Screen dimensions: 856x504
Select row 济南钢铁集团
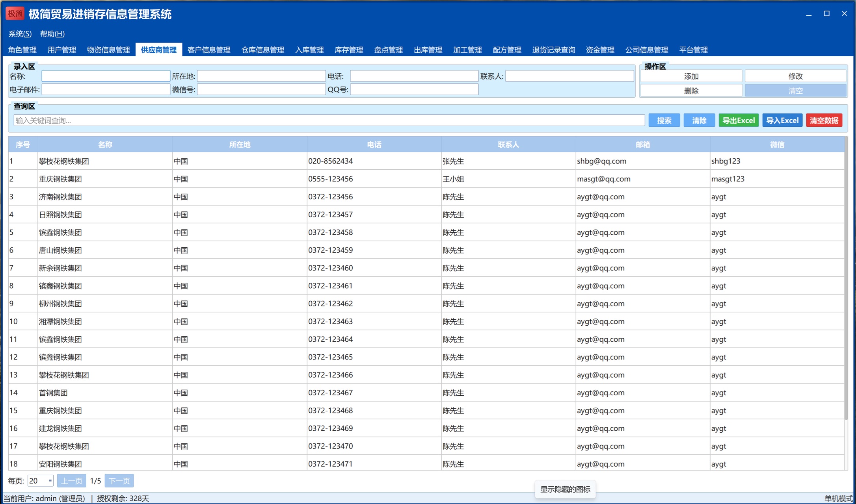point(426,196)
